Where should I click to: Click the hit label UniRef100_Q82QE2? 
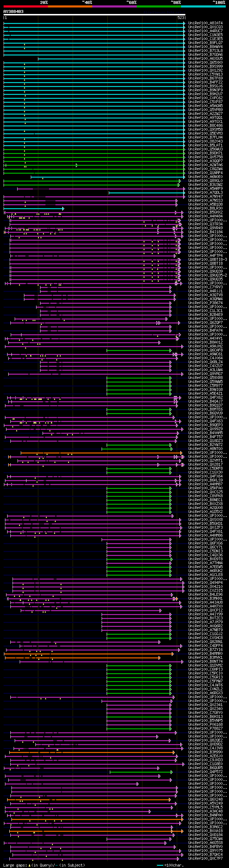coord(205,740)
